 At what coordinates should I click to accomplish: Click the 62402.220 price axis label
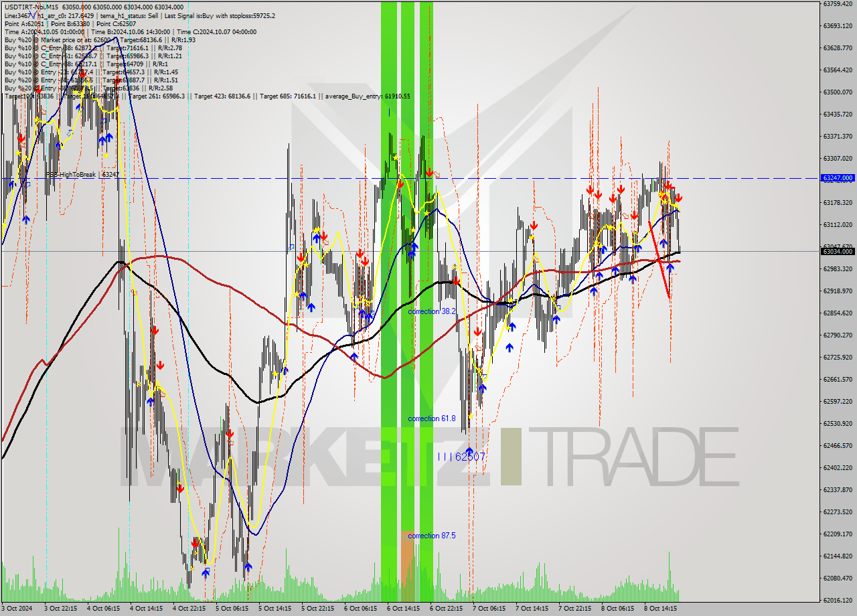838,467
